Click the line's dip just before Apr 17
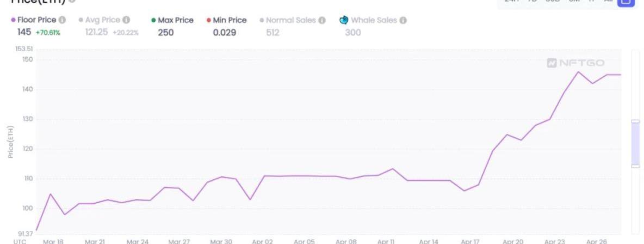The height and width of the screenshot is (244, 644). pos(464,191)
